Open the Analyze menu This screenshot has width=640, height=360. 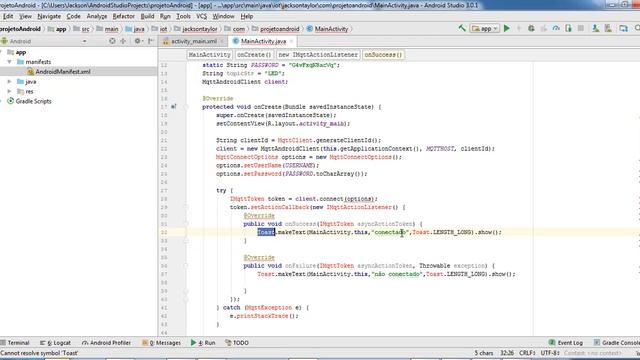tap(97, 16)
